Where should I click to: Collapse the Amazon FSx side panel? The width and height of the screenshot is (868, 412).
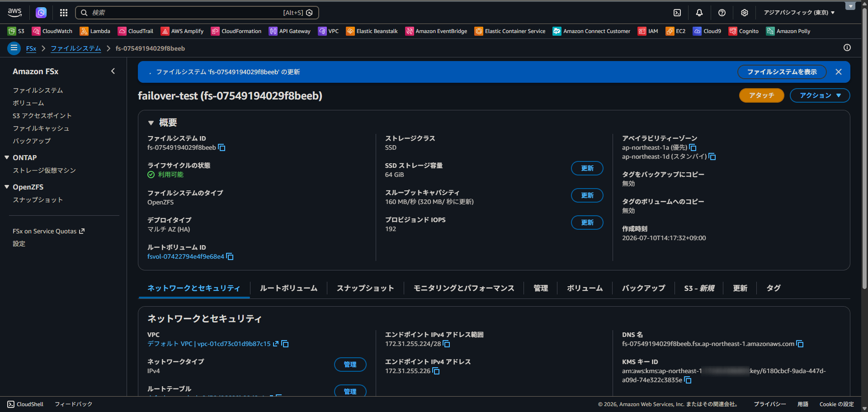click(113, 71)
